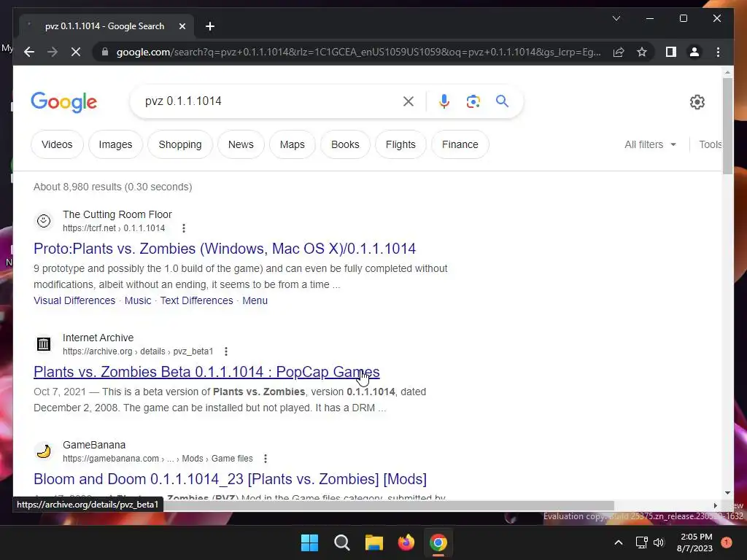Open Google quick settings gear

click(697, 101)
